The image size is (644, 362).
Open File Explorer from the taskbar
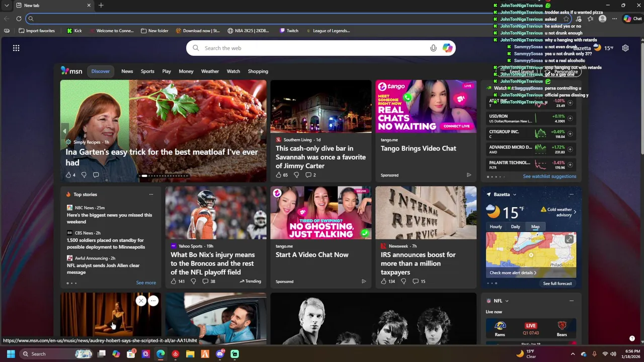point(190,354)
